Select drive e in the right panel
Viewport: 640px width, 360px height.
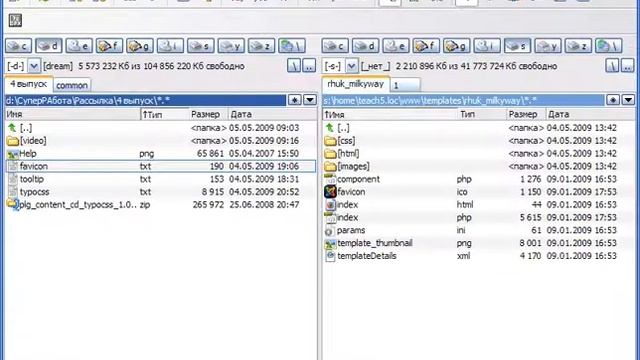click(x=396, y=46)
